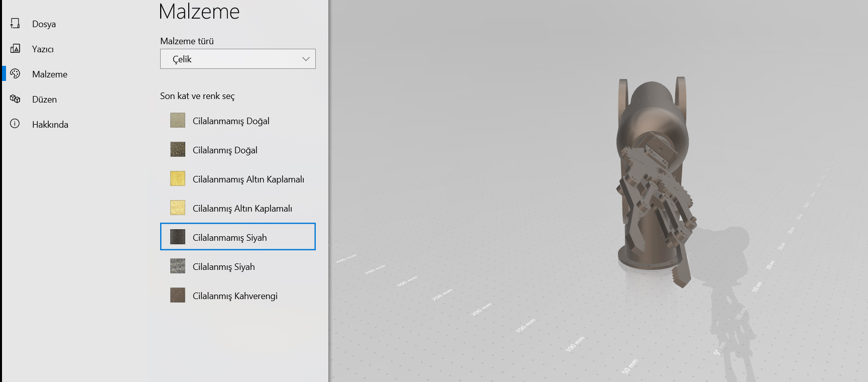Choose Cilalanmış Altın Kaplamalı label
The width and height of the screenshot is (868, 382).
click(242, 209)
